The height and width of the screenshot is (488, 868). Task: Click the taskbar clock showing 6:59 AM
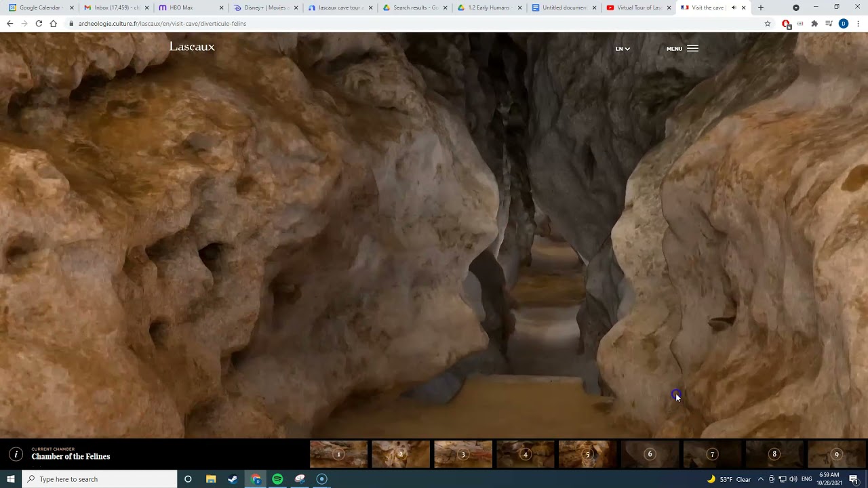829,479
